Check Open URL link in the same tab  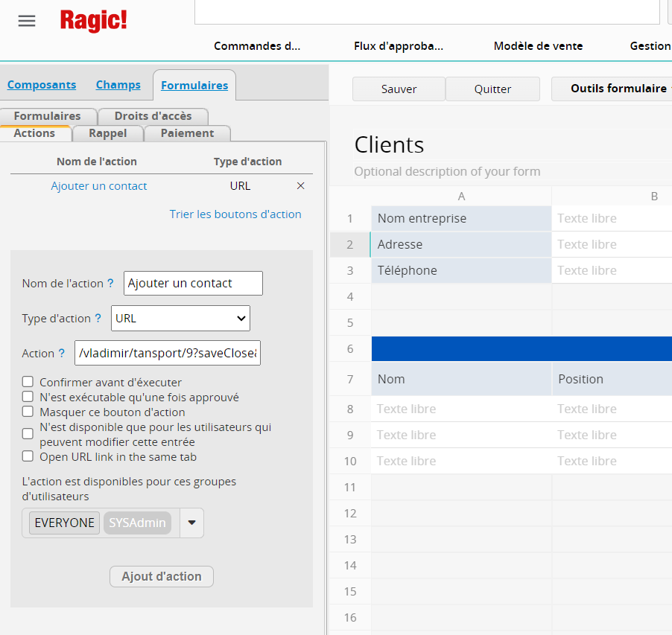tap(28, 456)
